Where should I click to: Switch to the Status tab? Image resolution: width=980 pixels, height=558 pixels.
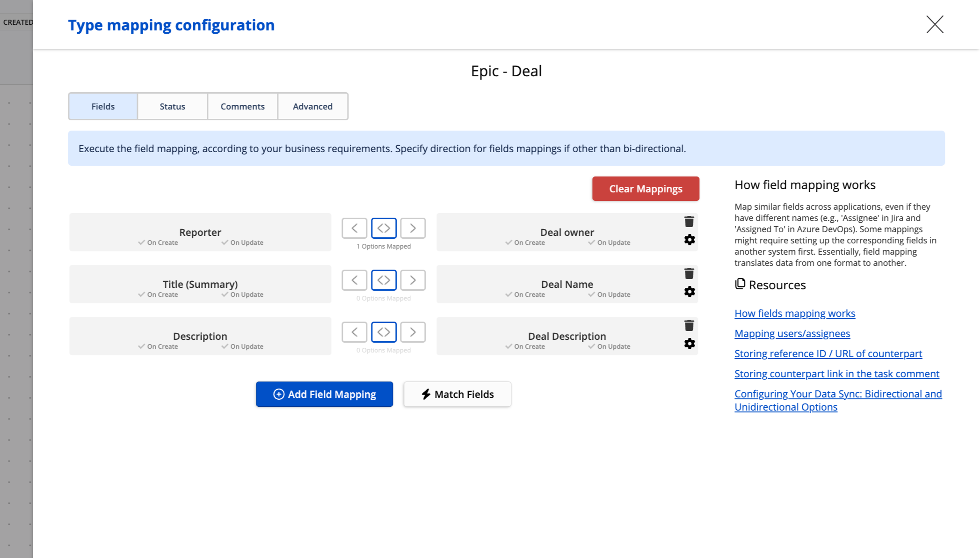(172, 106)
